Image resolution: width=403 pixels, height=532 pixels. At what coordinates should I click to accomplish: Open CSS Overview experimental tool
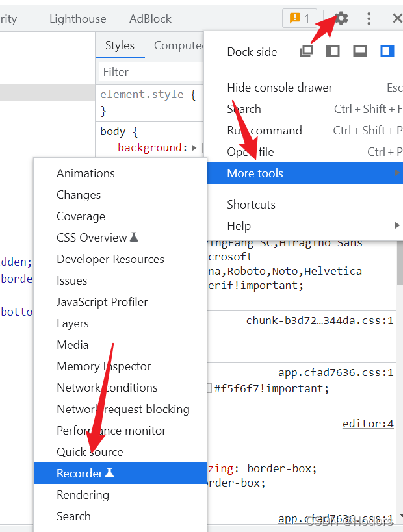click(120, 238)
